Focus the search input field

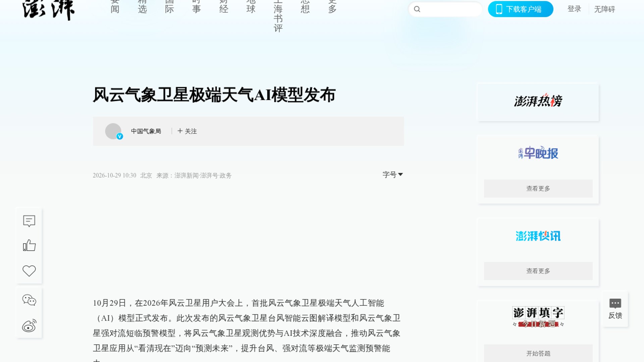click(x=445, y=9)
